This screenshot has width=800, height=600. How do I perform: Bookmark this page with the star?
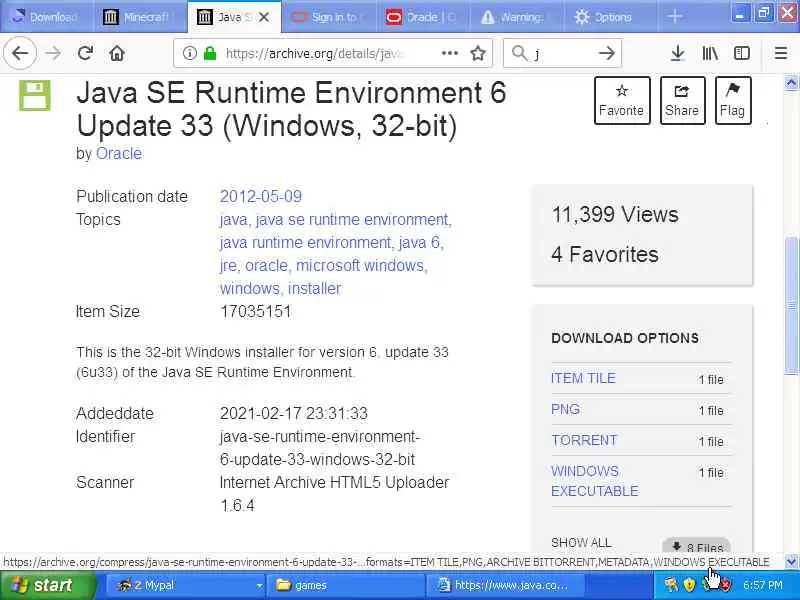tap(478, 53)
